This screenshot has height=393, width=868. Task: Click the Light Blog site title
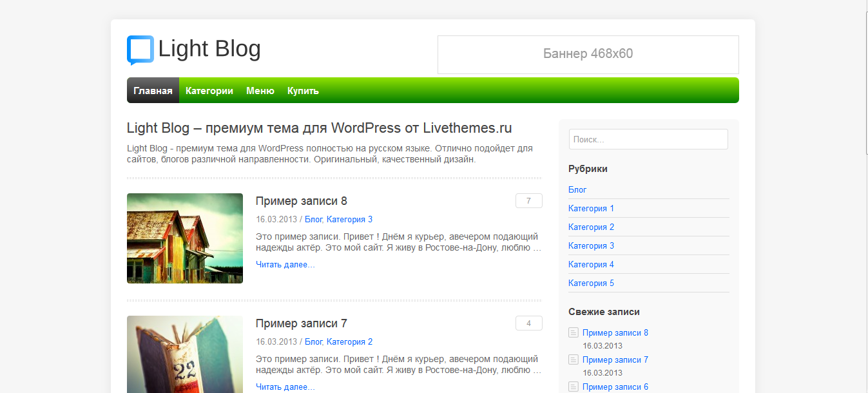pyautogui.click(x=209, y=49)
